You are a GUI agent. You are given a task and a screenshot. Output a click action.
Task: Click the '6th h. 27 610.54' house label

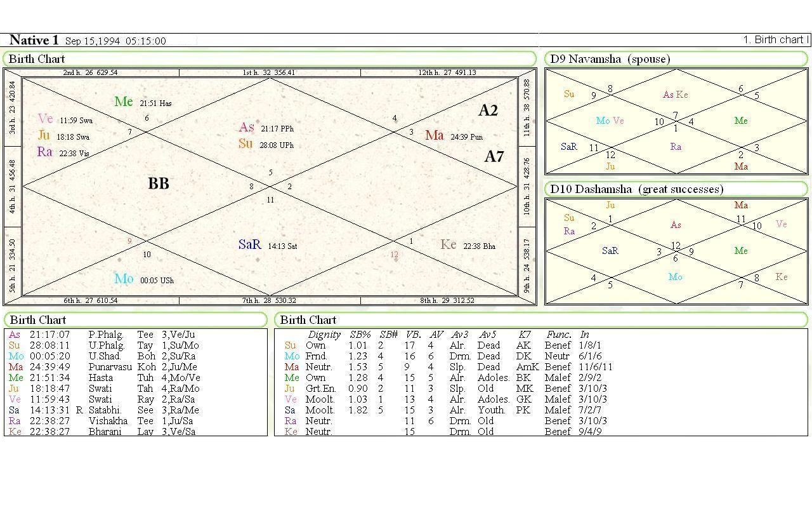[91, 300]
